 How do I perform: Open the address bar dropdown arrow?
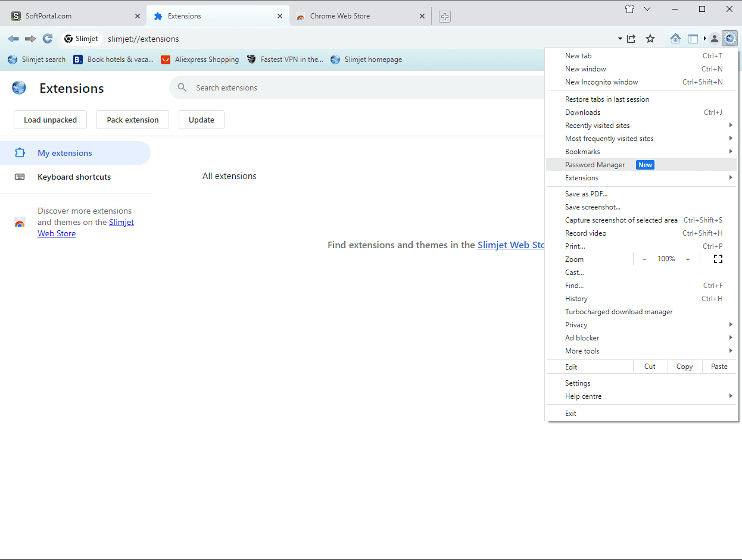point(620,39)
